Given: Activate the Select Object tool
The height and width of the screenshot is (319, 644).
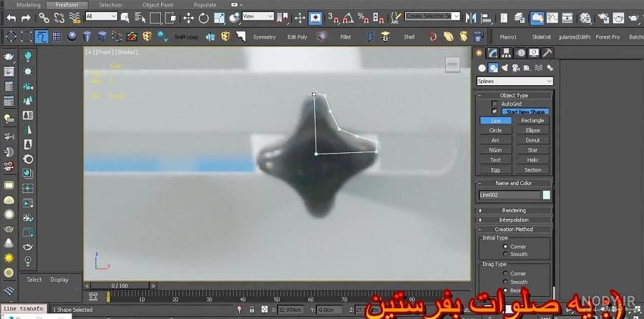Looking at the screenshot, I should tap(125, 18).
